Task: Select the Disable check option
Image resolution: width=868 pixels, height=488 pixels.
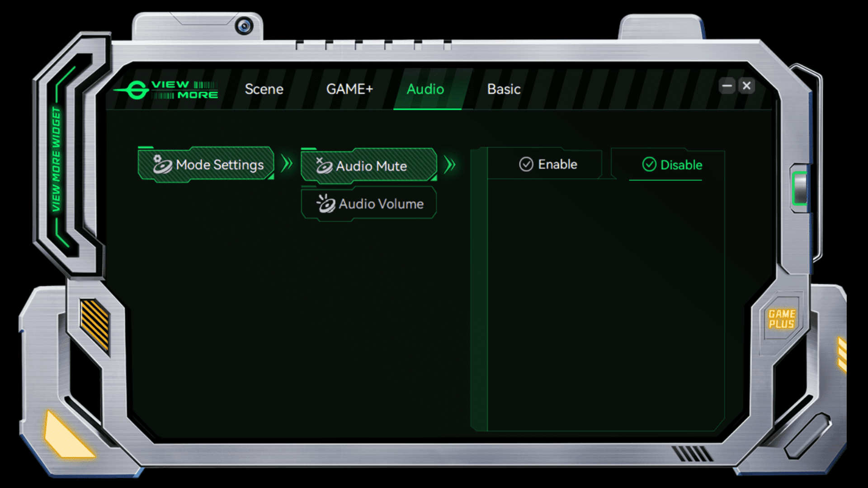Action: [672, 165]
